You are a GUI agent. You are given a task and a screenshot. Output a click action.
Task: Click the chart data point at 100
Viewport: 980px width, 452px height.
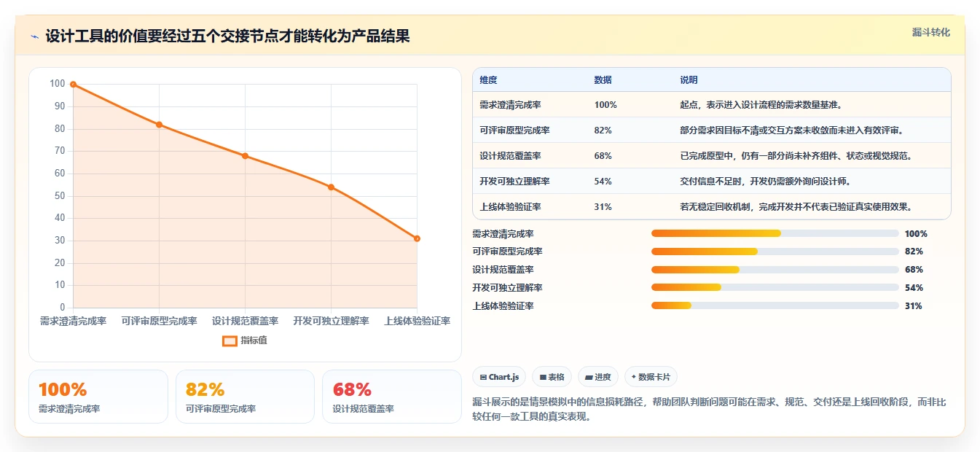(73, 85)
